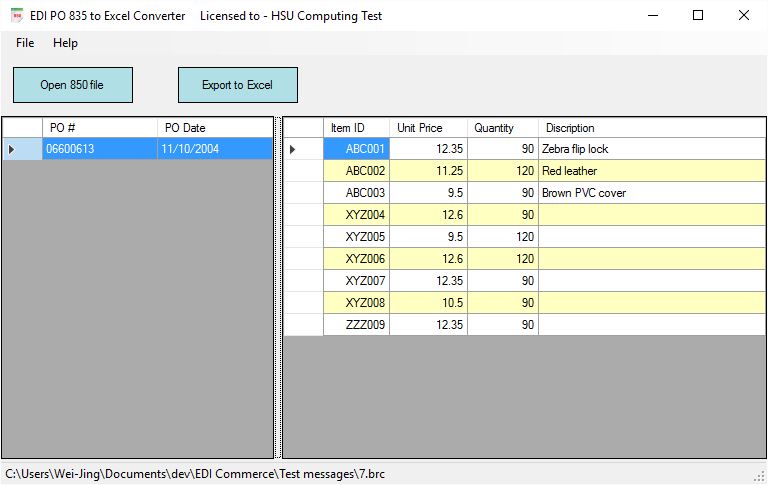Select PO number 06600613 cell

[x=99, y=149]
